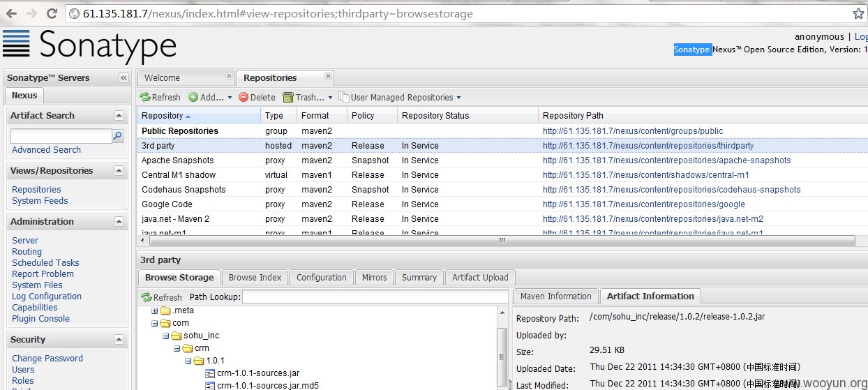The width and height of the screenshot is (868, 390).
Task: Open the Add repository dropdown
Action: point(210,98)
